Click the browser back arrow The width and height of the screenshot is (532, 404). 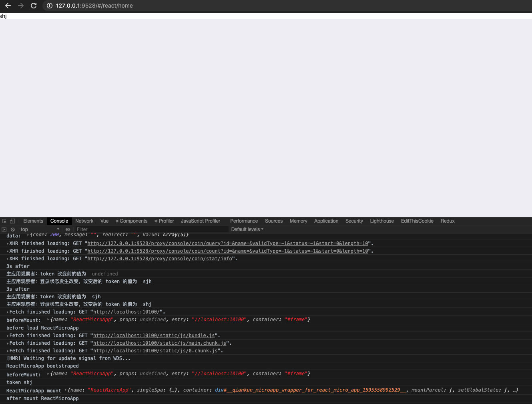tap(8, 6)
